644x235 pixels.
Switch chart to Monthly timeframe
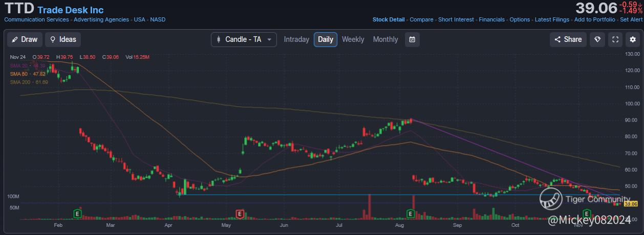pyautogui.click(x=385, y=39)
